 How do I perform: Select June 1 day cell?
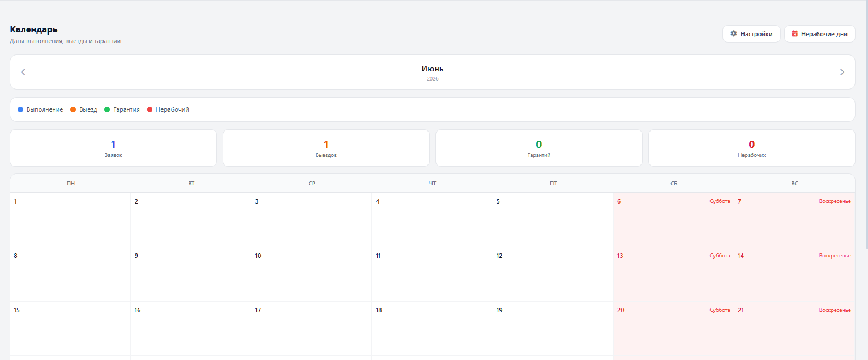[x=70, y=220]
